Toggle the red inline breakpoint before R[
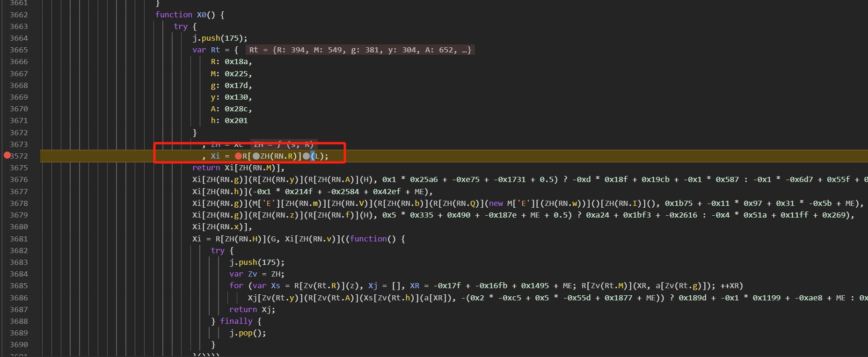 pyautogui.click(x=238, y=156)
